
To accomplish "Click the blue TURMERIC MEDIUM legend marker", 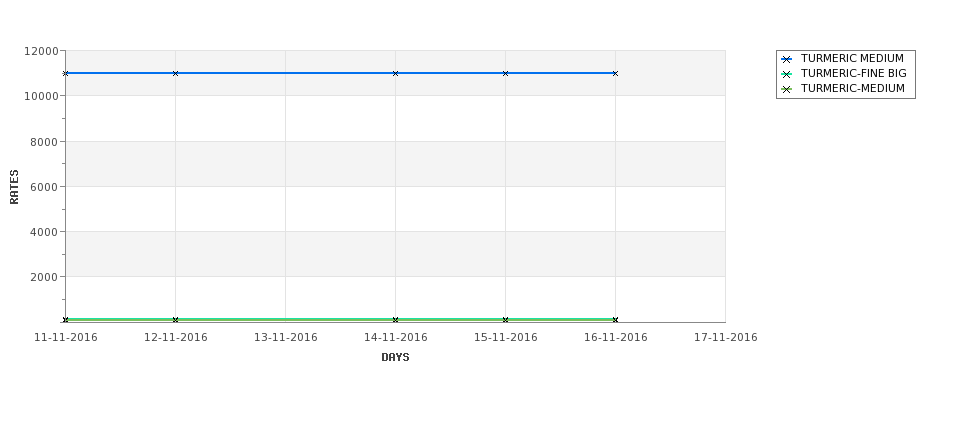I will tap(786, 59).
